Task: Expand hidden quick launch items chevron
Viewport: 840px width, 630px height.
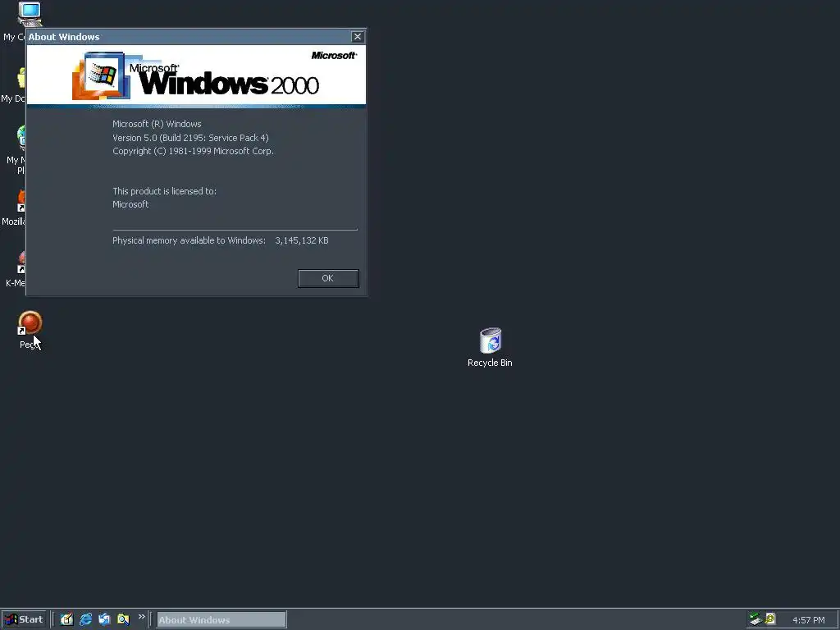Action: coord(141,617)
